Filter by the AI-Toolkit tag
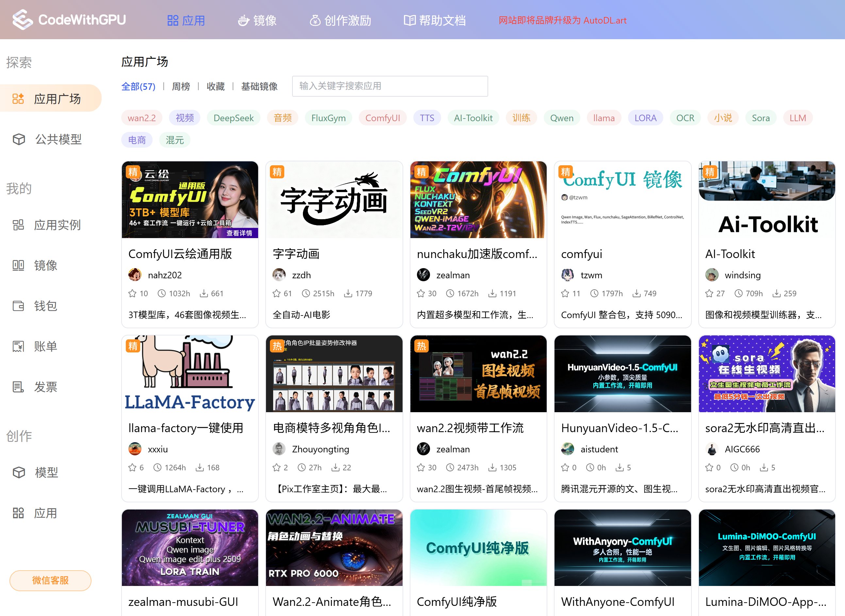The width and height of the screenshot is (845, 616). point(473,118)
